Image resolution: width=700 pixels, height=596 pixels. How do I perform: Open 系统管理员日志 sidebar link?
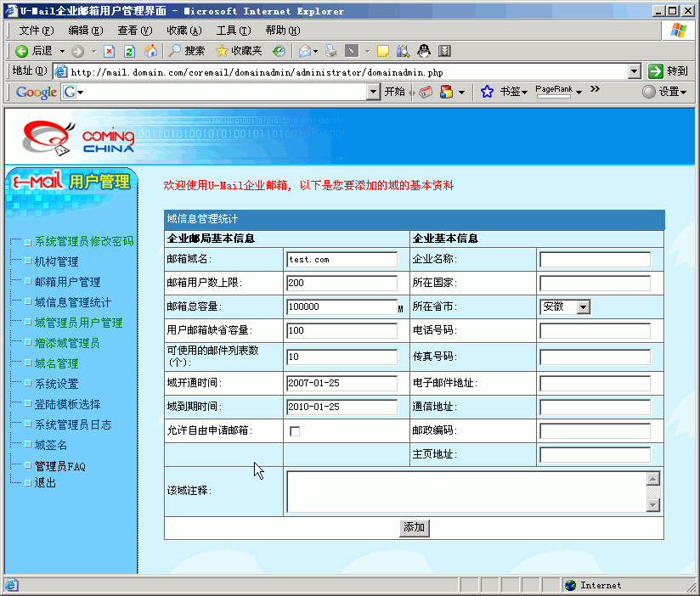click(x=72, y=425)
